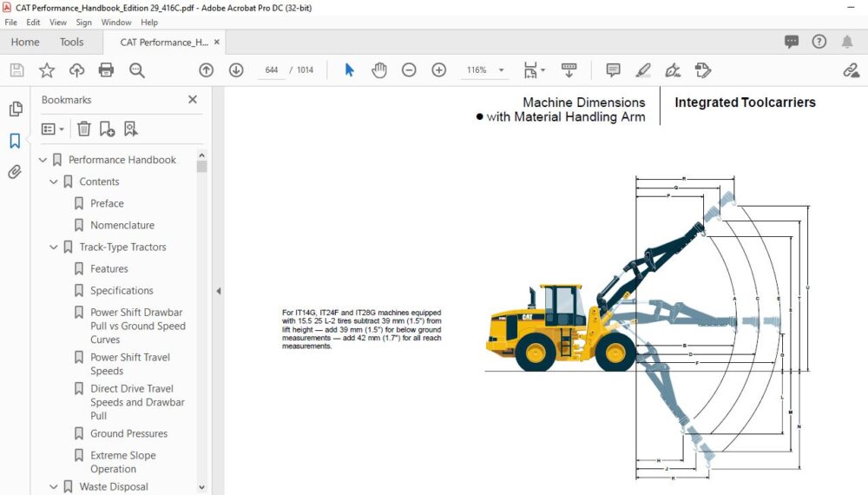
Task: Show Page Thumbnails panel
Action: coord(16,109)
